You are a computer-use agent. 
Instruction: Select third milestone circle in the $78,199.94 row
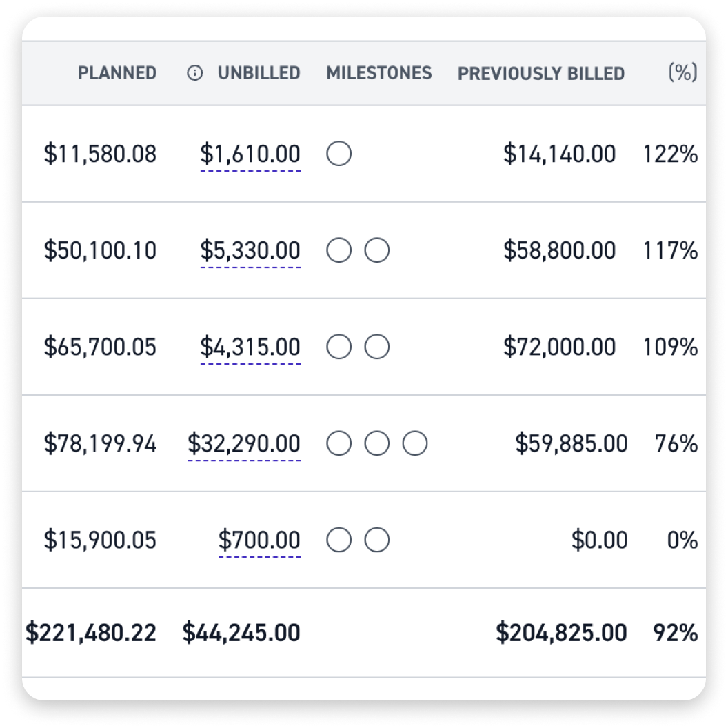pos(415,443)
